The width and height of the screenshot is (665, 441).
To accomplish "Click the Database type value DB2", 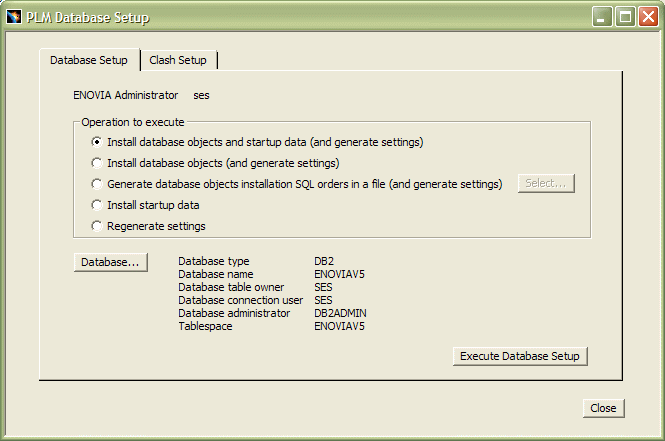I will coord(324,261).
